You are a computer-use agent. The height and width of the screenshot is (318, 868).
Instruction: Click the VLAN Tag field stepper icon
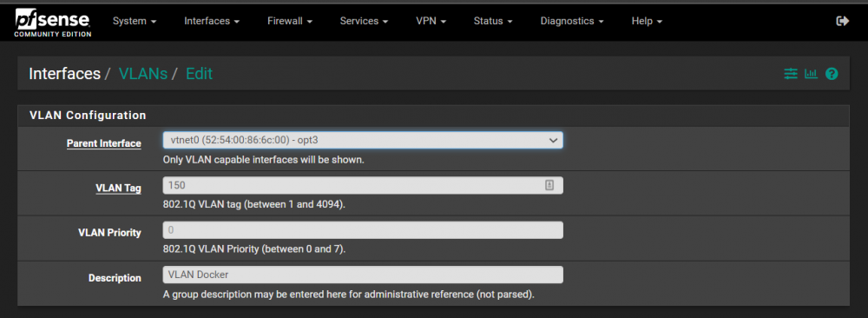click(x=549, y=186)
